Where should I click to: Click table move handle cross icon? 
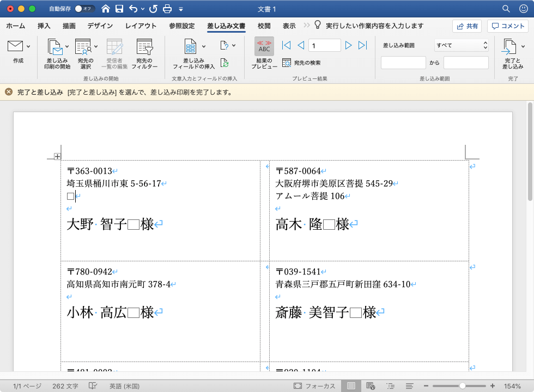[57, 156]
